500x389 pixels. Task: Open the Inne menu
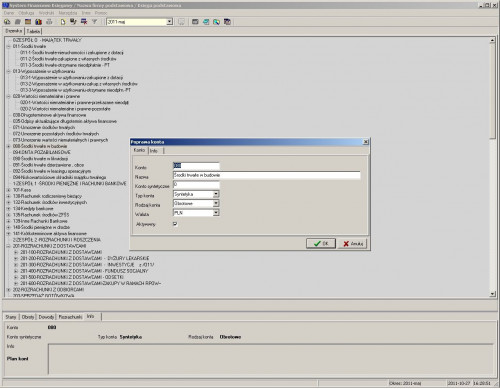pyautogui.click(x=86, y=13)
